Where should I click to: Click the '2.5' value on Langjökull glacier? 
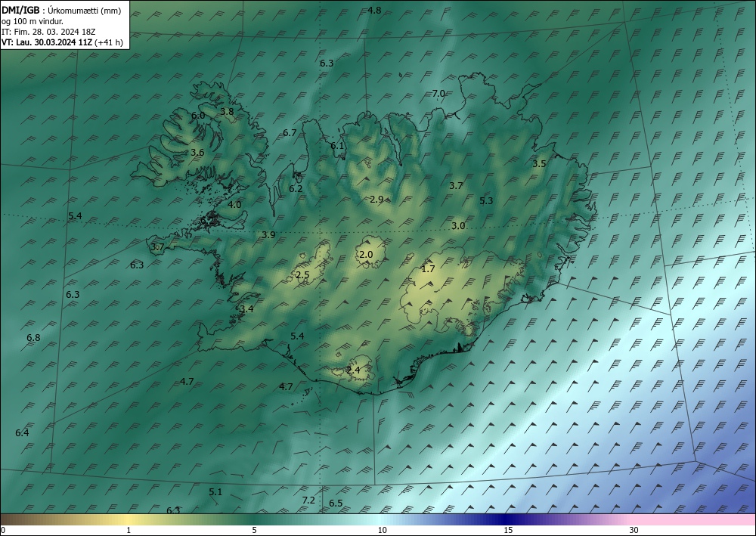click(x=302, y=275)
